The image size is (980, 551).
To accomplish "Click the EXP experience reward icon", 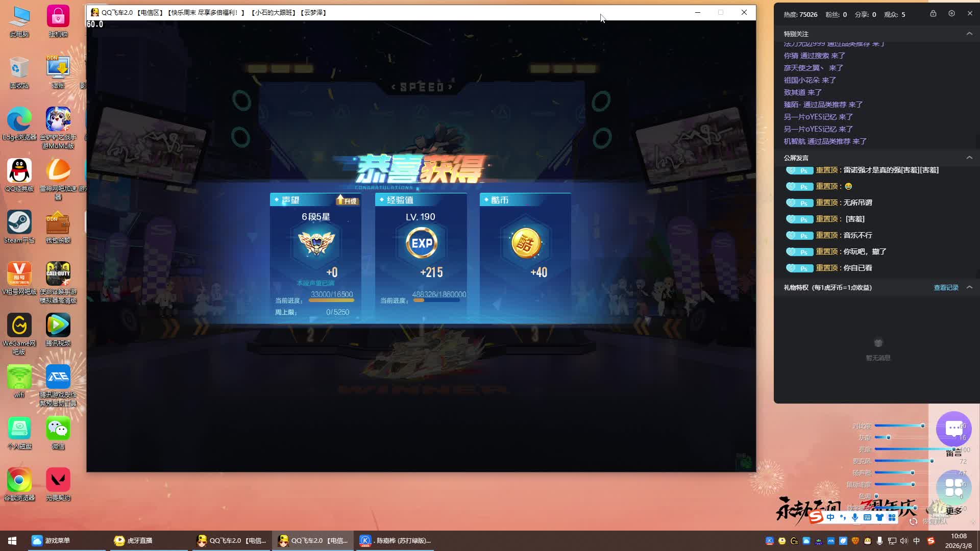I will click(x=422, y=243).
